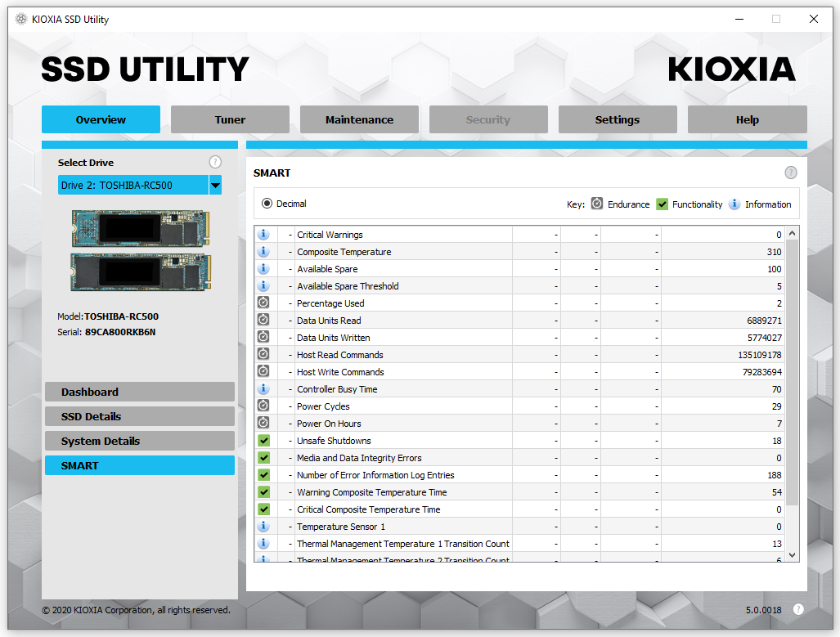Click check icon beside Critical Composite Temperature Time

point(263,509)
